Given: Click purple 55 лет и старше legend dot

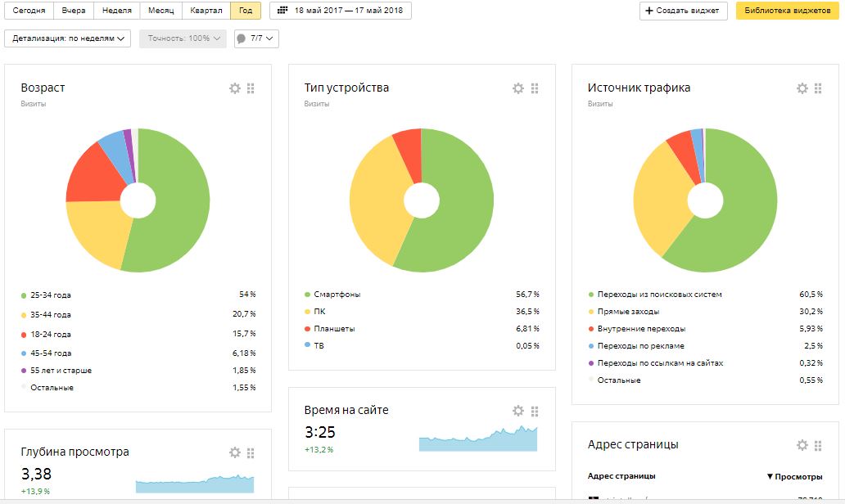Looking at the screenshot, I should point(24,371).
